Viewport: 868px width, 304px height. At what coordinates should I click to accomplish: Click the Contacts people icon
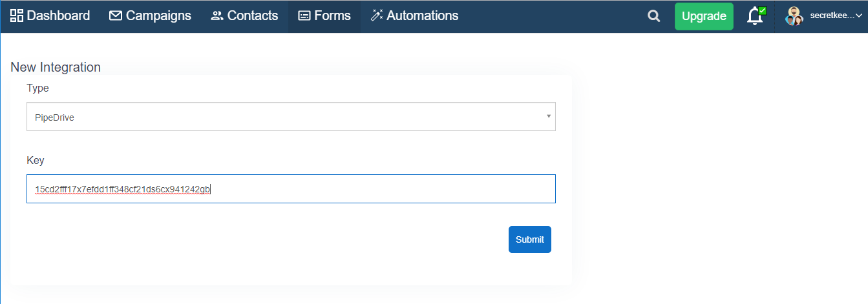[217, 15]
